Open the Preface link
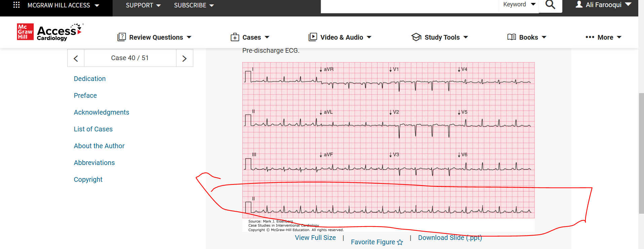This screenshot has width=644, height=249. click(x=85, y=95)
